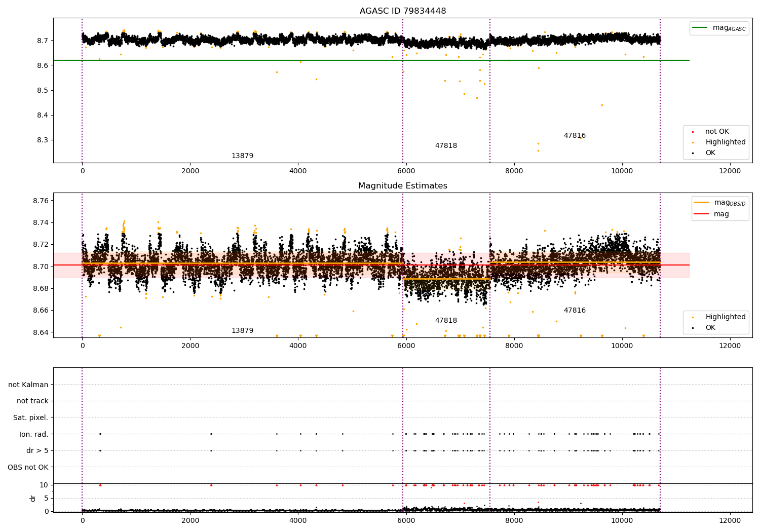Click the 'dr' y-axis label
The height and width of the screenshot is (532, 760).
click(x=33, y=498)
